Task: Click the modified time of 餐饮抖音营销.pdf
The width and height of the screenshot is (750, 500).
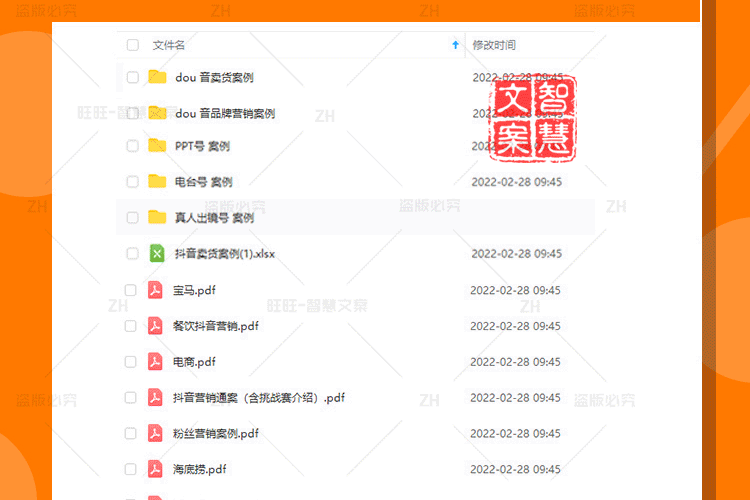Action: coord(515,326)
